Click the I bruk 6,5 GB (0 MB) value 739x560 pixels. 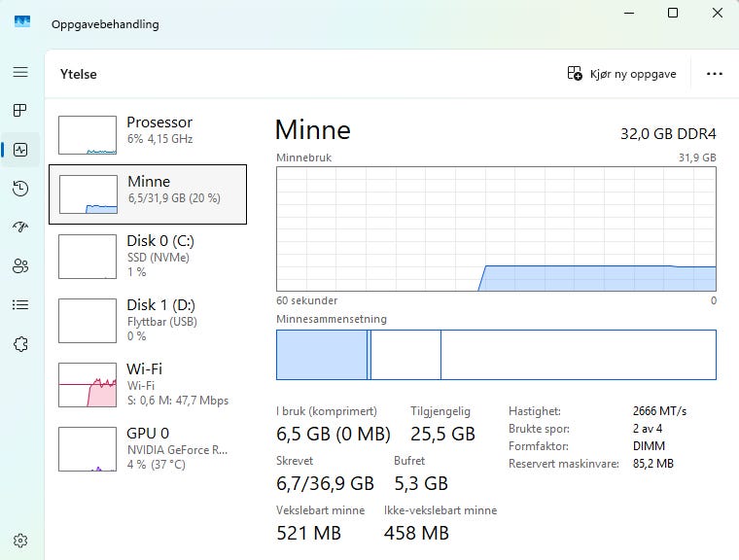(334, 434)
